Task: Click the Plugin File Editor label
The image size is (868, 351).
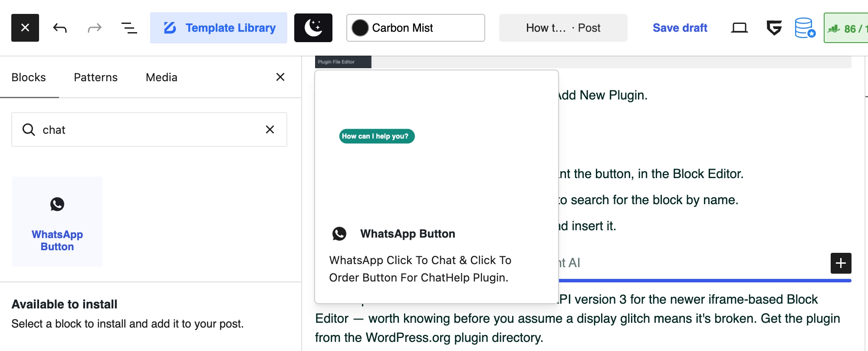Action: (336, 62)
